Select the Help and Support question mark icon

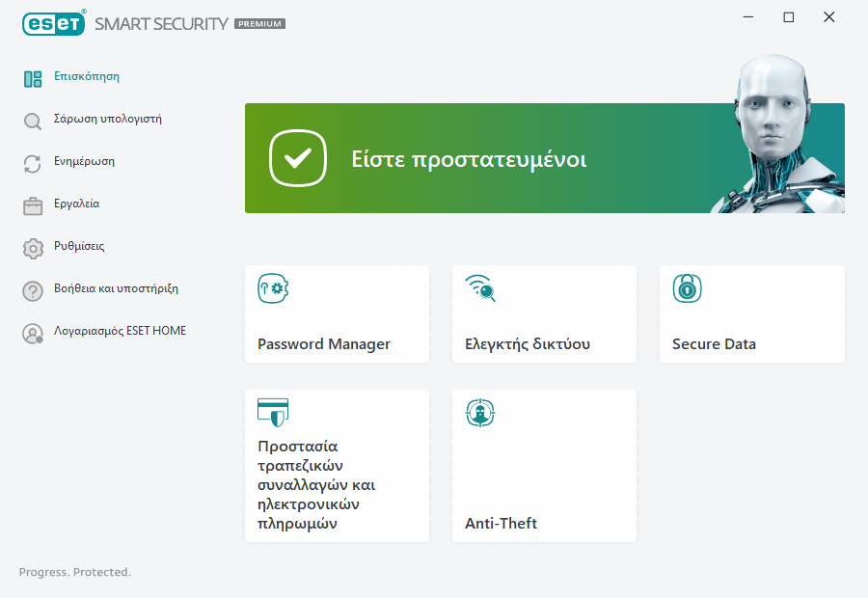pyautogui.click(x=32, y=289)
